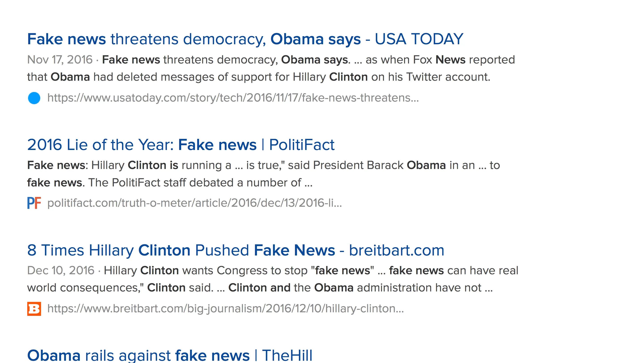Click the politifact.com truth-o-meter URL
The image size is (644, 363).
(x=195, y=203)
